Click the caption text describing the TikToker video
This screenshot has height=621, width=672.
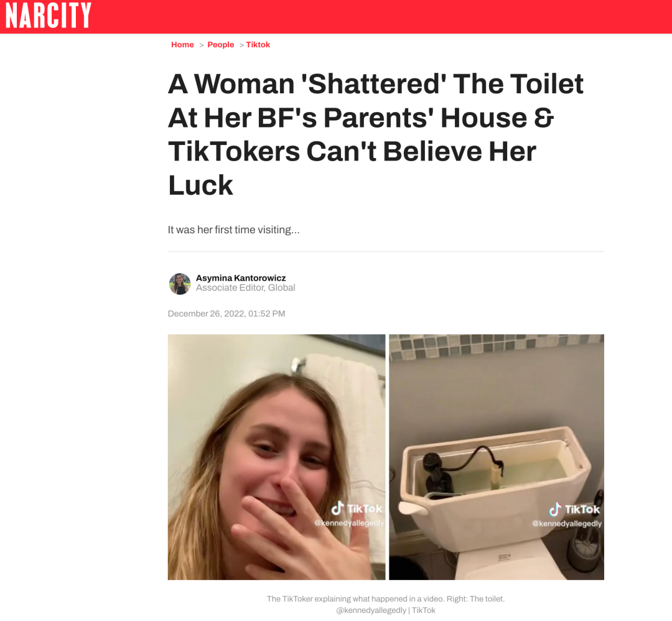coord(386,599)
